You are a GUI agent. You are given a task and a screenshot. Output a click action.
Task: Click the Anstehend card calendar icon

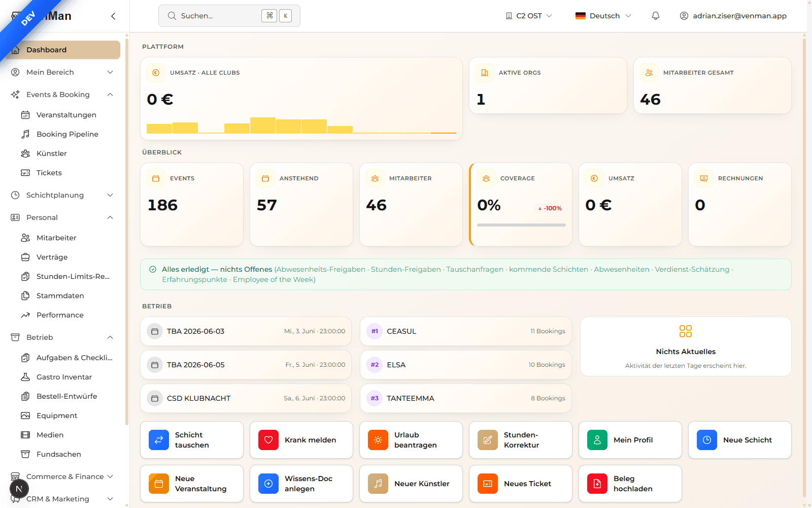(265, 178)
